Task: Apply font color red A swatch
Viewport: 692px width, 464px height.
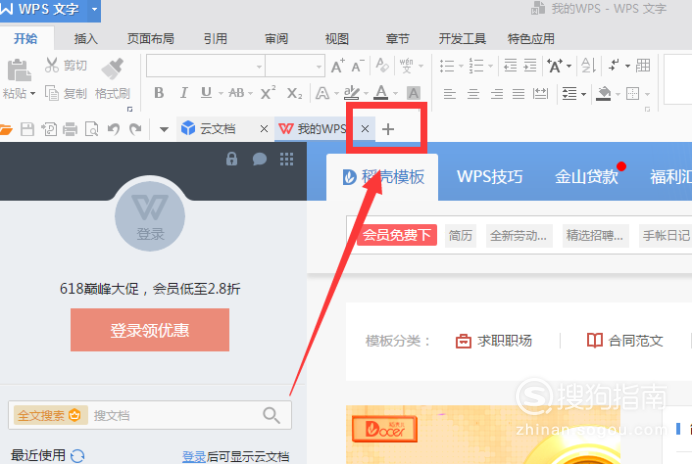Action: (381, 92)
